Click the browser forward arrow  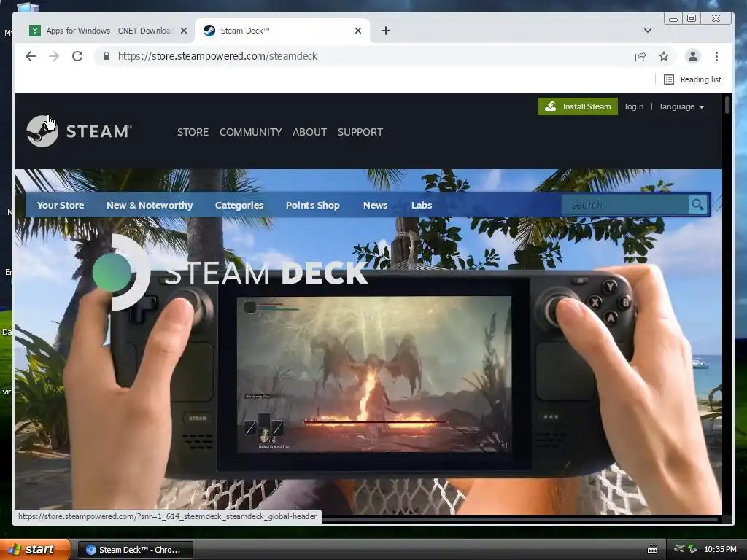54,56
